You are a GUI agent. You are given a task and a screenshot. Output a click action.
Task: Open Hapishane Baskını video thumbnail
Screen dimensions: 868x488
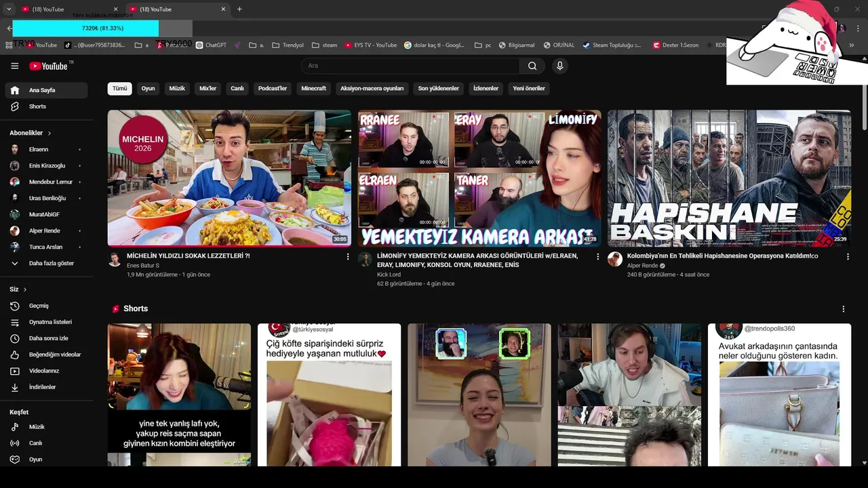click(x=729, y=178)
